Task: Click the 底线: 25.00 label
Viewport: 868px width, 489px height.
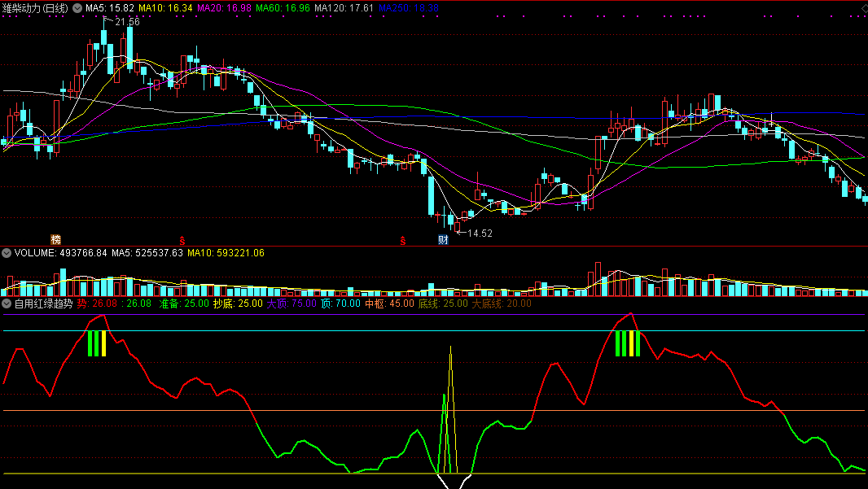Action: [x=443, y=303]
